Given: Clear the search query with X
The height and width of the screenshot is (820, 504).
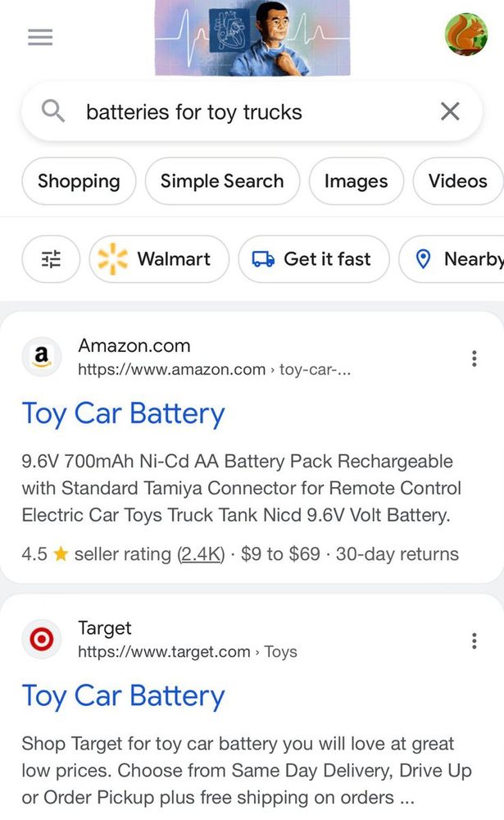Looking at the screenshot, I should pos(450,112).
